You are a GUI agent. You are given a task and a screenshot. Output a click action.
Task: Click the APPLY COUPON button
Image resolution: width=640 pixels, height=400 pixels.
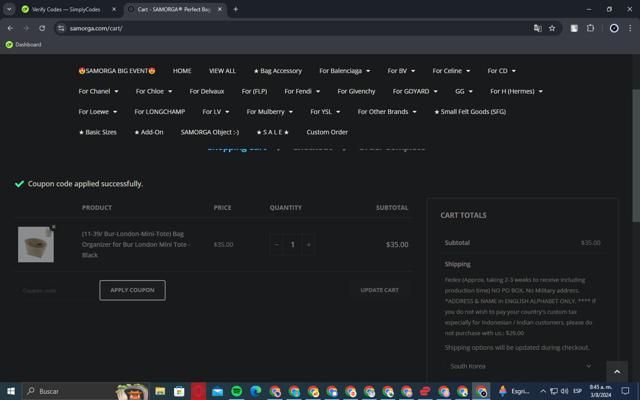pos(132,290)
